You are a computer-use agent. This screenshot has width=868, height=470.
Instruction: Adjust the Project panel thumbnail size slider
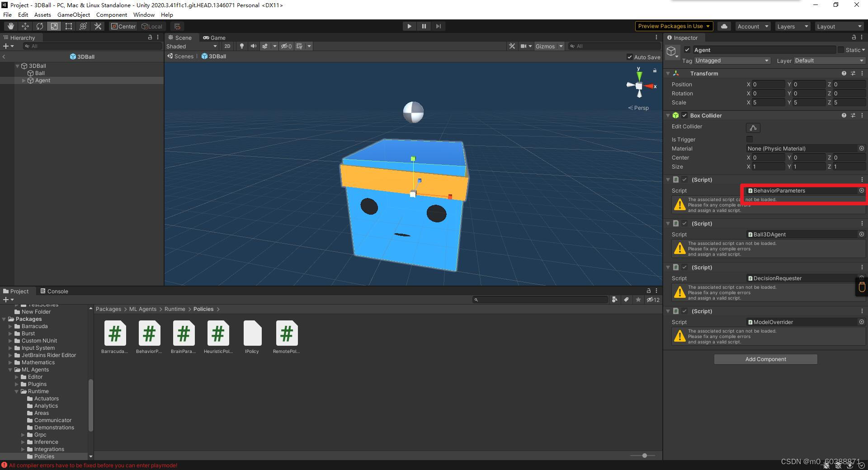[x=644, y=456]
